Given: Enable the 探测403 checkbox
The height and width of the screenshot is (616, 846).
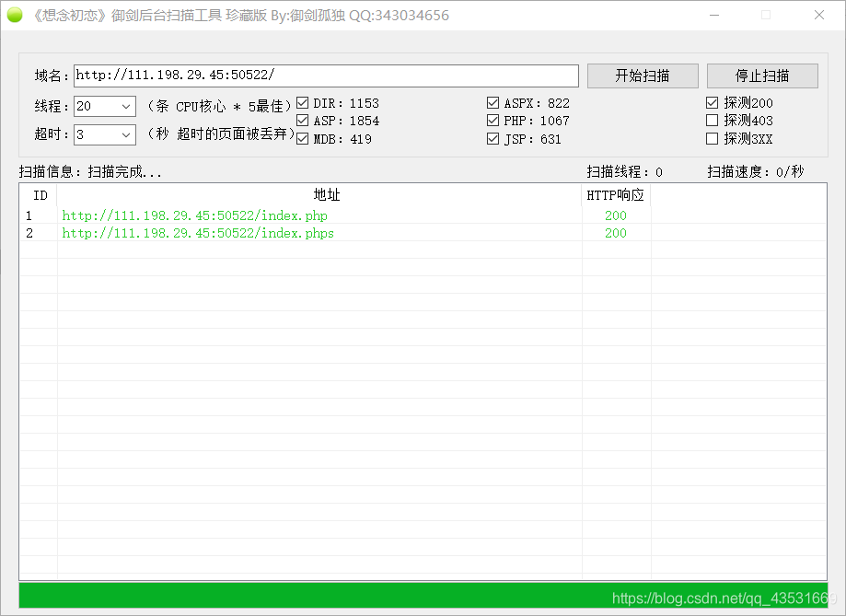Looking at the screenshot, I should click(x=713, y=120).
